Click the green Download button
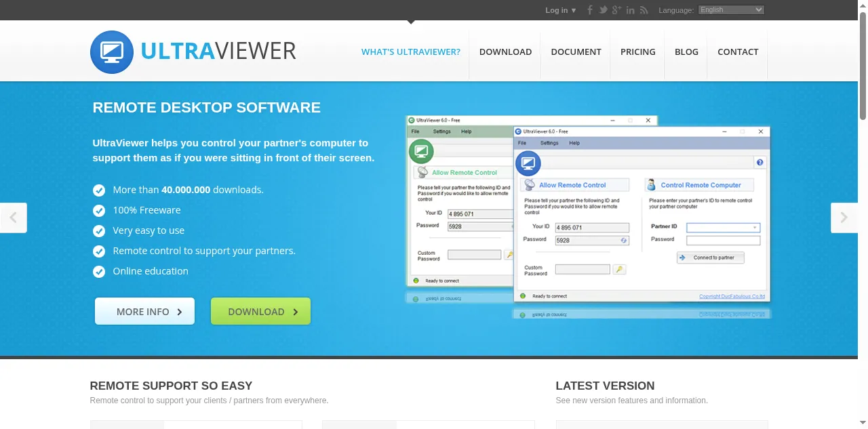The image size is (868, 429). click(x=261, y=312)
